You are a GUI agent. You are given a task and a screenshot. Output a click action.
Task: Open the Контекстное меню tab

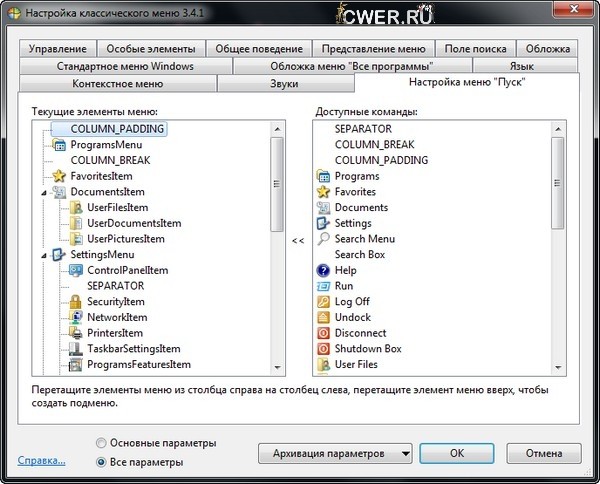pyautogui.click(x=118, y=84)
